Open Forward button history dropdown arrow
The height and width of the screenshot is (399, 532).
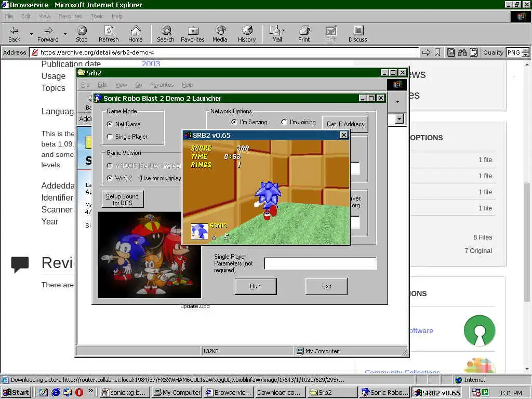(x=65, y=34)
